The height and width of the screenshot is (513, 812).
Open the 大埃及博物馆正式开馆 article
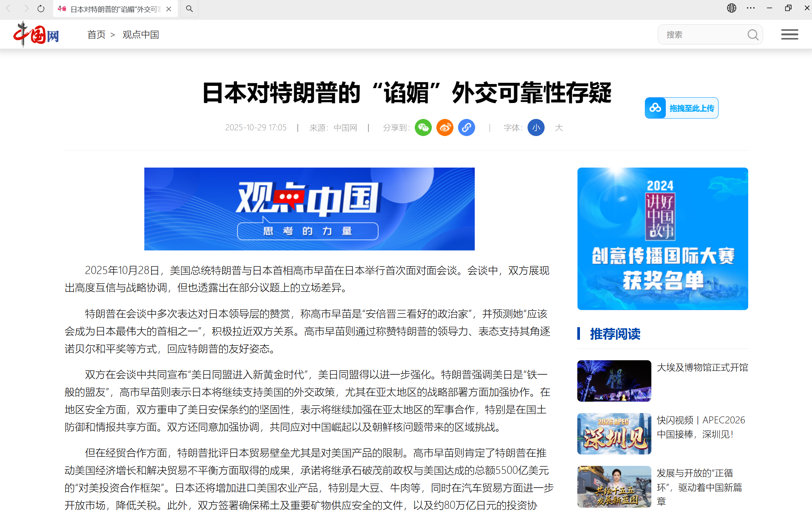[702, 367]
